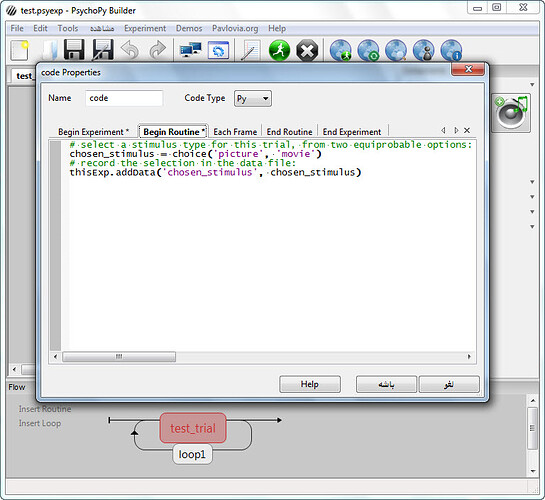Click the Flow panel scrollbar up arrow
Viewport: 545px width, 500px height.
pos(533,401)
